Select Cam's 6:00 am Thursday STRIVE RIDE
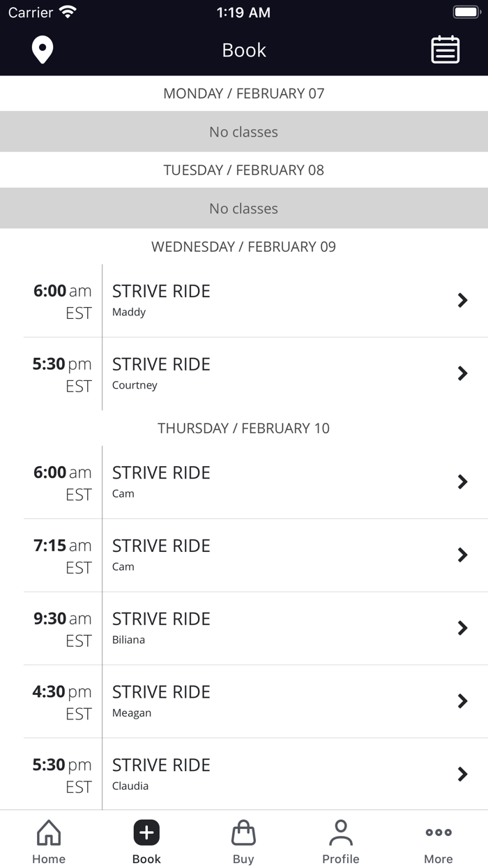This screenshot has width=488, height=868. point(462,481)
